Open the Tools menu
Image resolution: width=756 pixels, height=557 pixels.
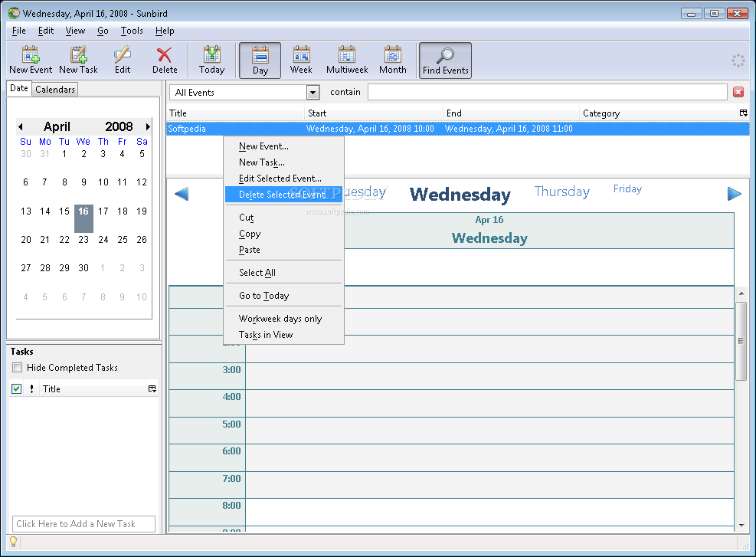point(132,31)
